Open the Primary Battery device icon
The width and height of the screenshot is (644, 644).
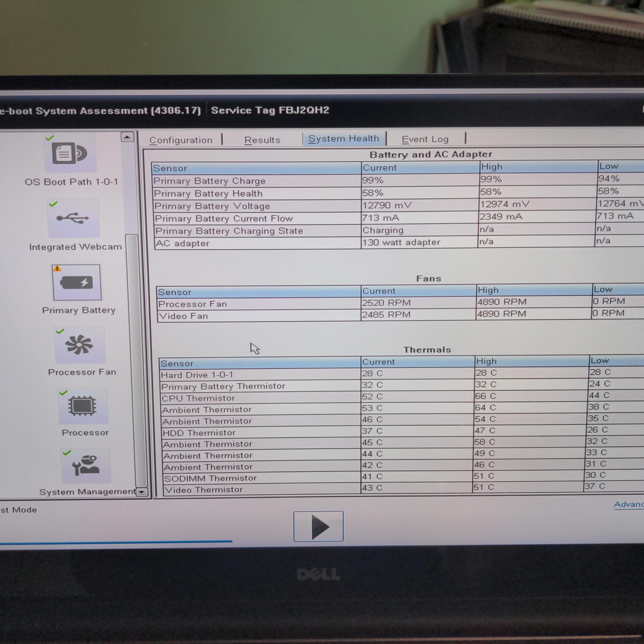(77, 282)
